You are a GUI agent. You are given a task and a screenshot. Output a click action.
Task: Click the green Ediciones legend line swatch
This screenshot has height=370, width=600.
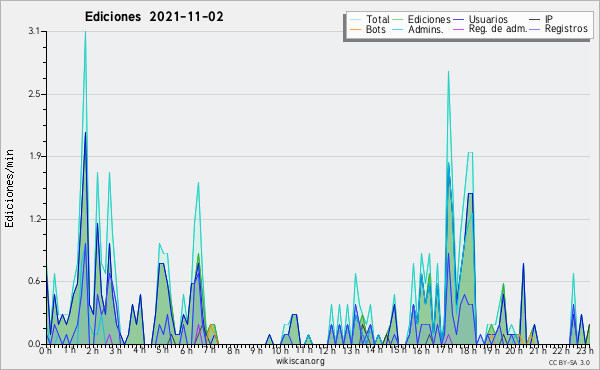point(398,20)
